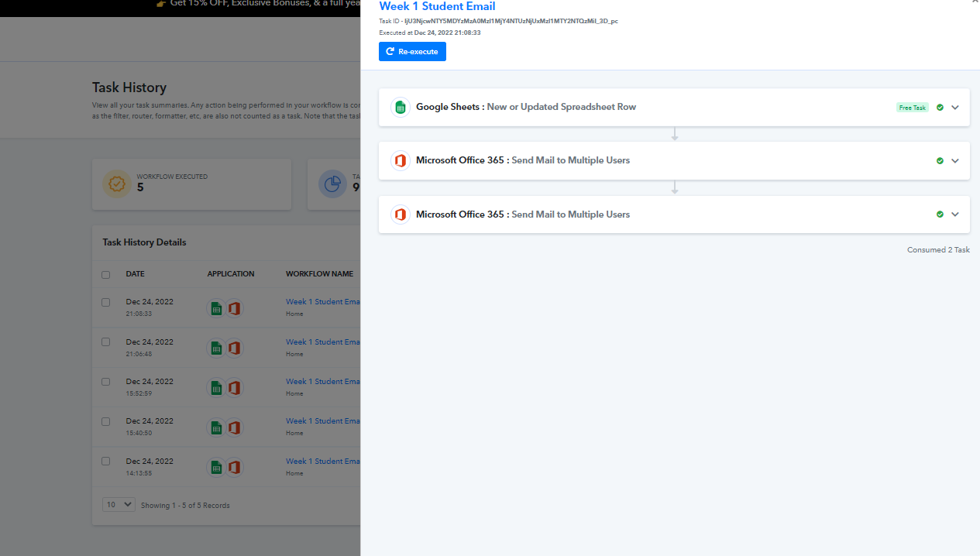This screenshot has width=980, height=556.
Task: Check the box for the 21:06:48 task
Action: [106, 341]
